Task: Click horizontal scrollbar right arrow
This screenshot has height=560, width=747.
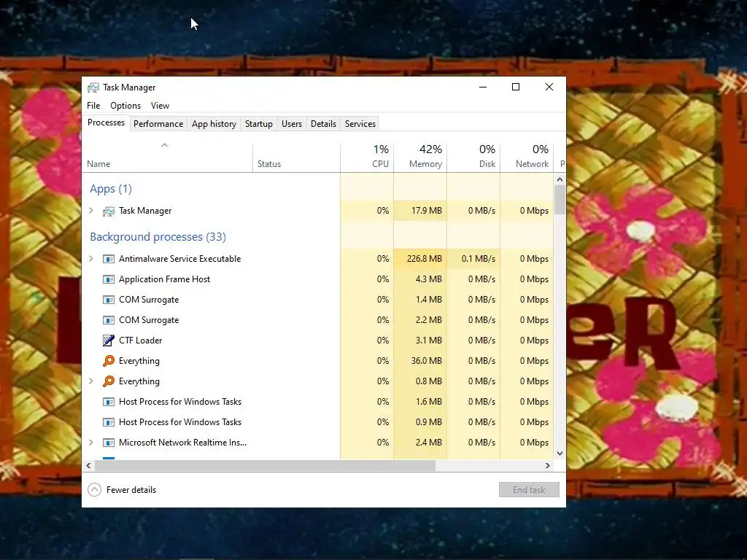Action: click(548, 465)
